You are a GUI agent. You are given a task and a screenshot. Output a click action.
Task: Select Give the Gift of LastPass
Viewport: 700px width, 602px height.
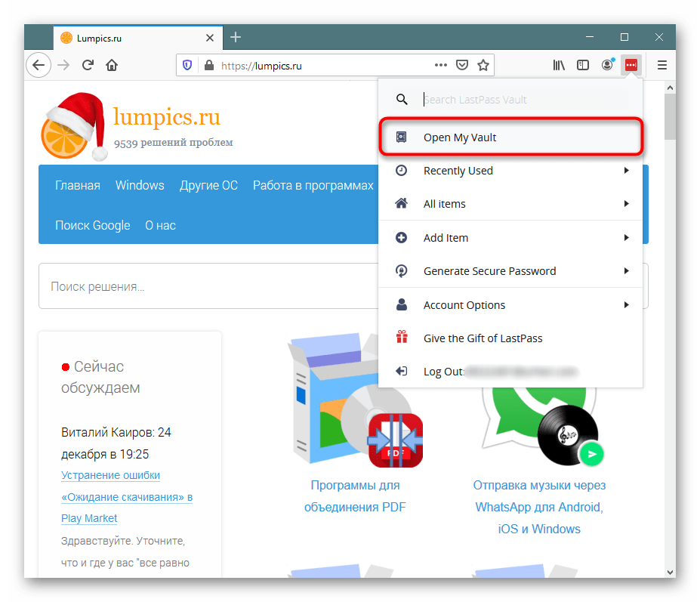coord(510,338)
